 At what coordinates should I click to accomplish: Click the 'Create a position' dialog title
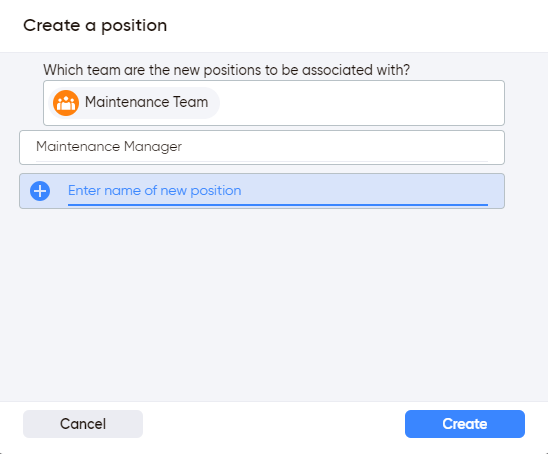[95, 26]
